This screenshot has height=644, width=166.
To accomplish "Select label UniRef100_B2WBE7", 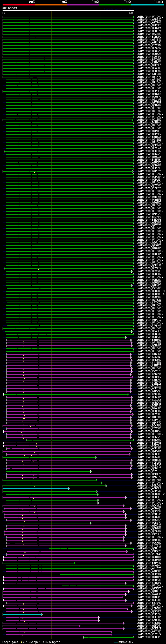I will click(149, 377).
